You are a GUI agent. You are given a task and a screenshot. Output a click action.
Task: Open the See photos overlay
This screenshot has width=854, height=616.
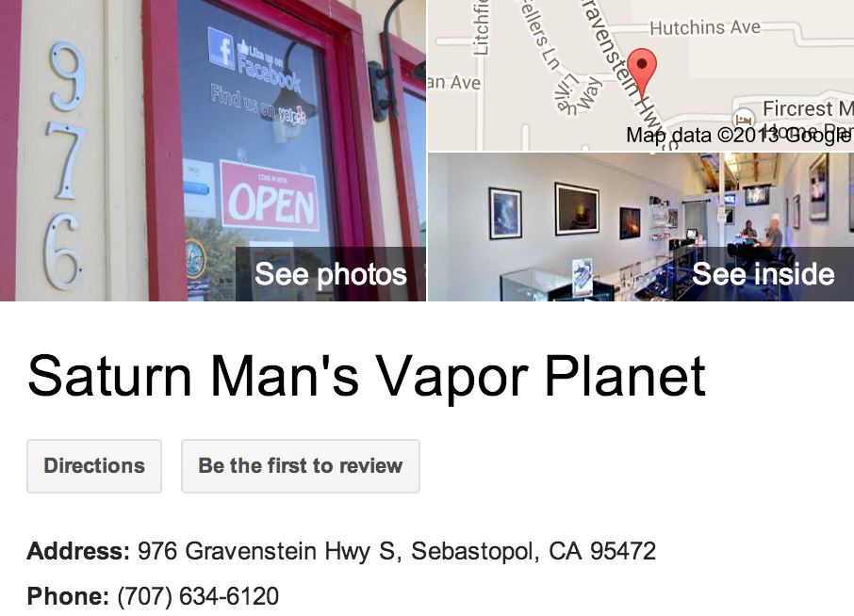[331, 274]
